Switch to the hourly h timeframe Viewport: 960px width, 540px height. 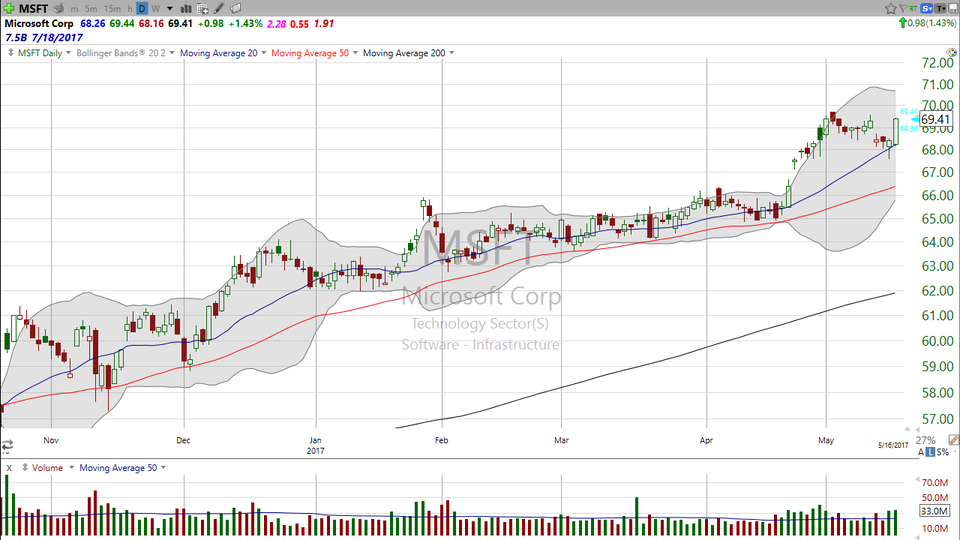pyautogui.click(x=130, y=9)
